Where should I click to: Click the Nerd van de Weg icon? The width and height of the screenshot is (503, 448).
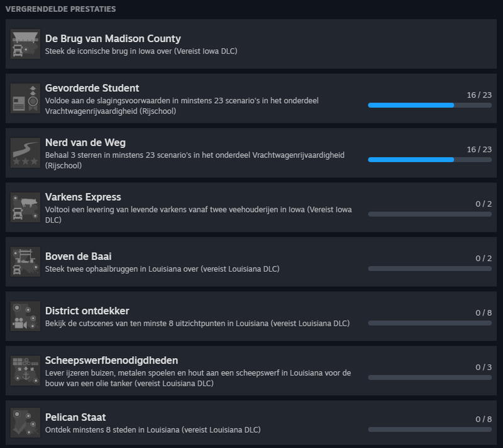pyautogui.click(x=25, y=153)
